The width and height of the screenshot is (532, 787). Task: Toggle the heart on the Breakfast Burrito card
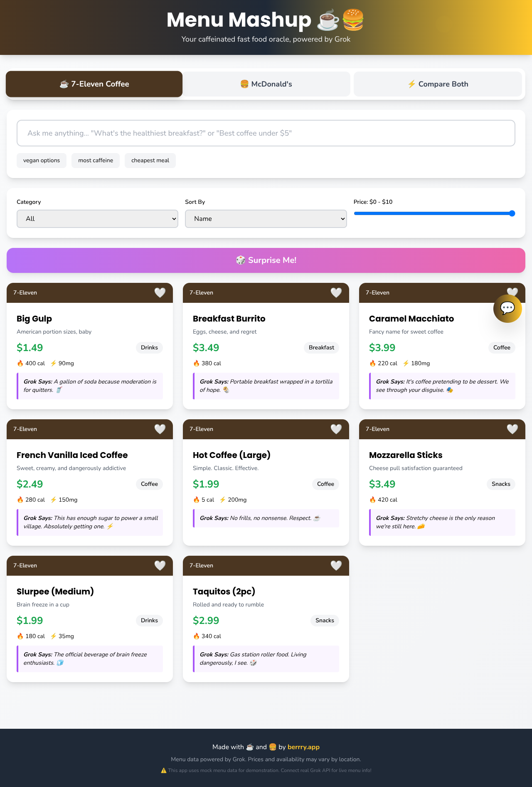336,293
